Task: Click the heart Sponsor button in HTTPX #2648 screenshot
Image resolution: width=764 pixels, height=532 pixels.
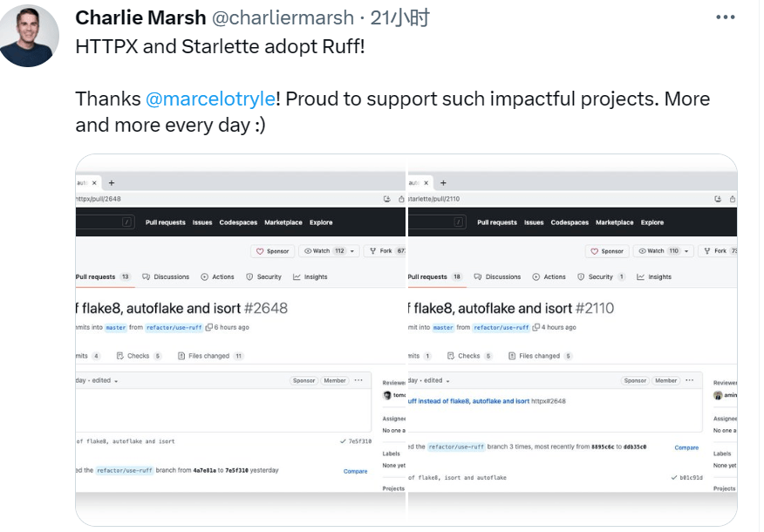Action: (x=272, y=251)
